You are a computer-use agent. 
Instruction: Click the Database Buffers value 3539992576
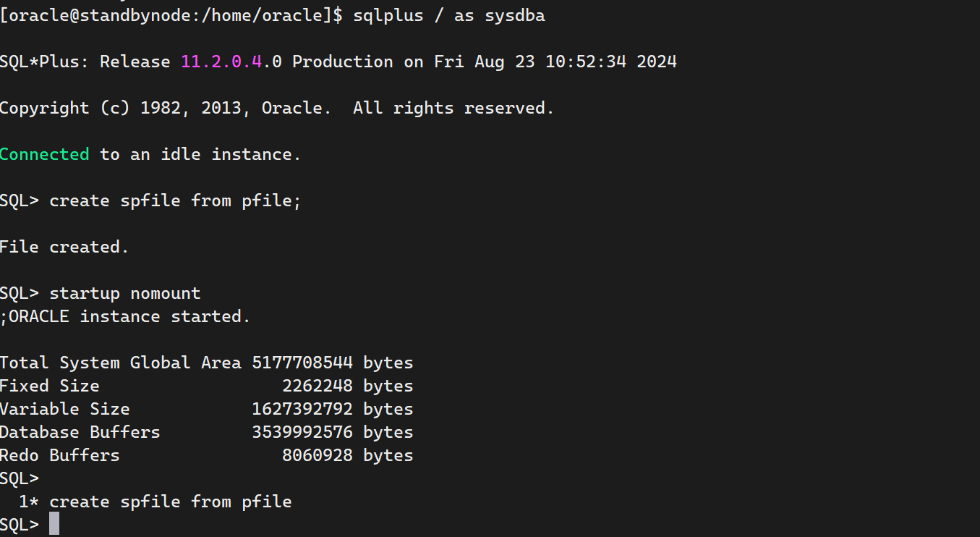click(302, 432)
